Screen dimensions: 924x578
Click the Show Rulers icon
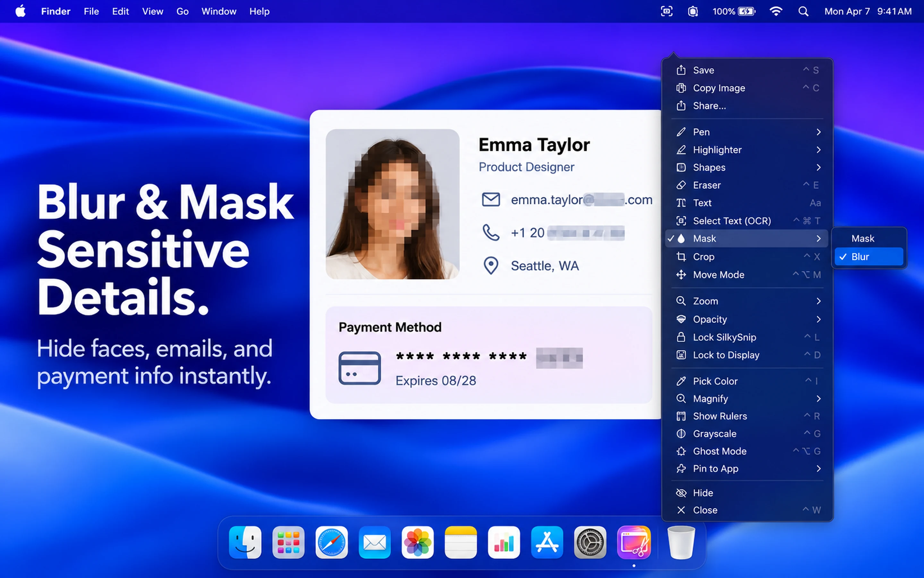[681, 416]
